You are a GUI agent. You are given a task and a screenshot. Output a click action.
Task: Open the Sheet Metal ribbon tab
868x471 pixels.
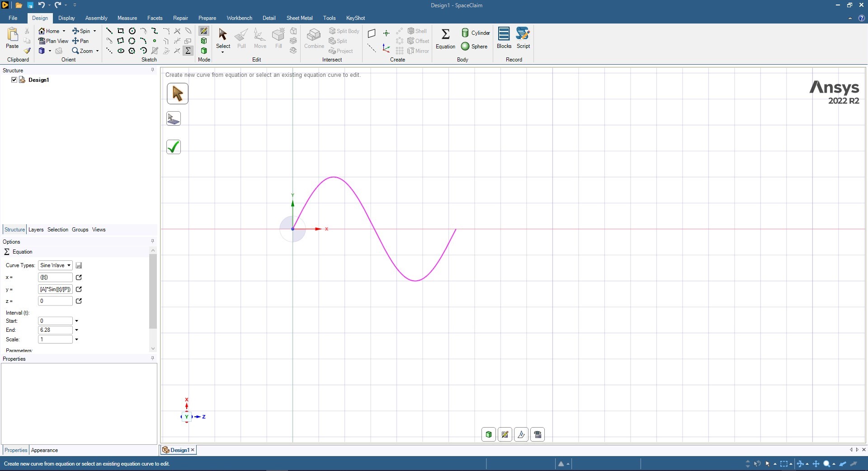tap(299, 18)
